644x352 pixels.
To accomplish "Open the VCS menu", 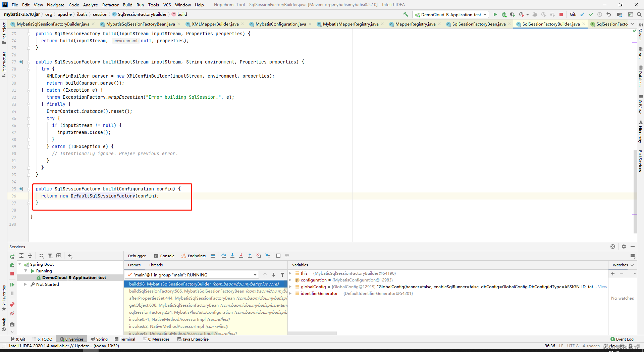I will point(167,5).
